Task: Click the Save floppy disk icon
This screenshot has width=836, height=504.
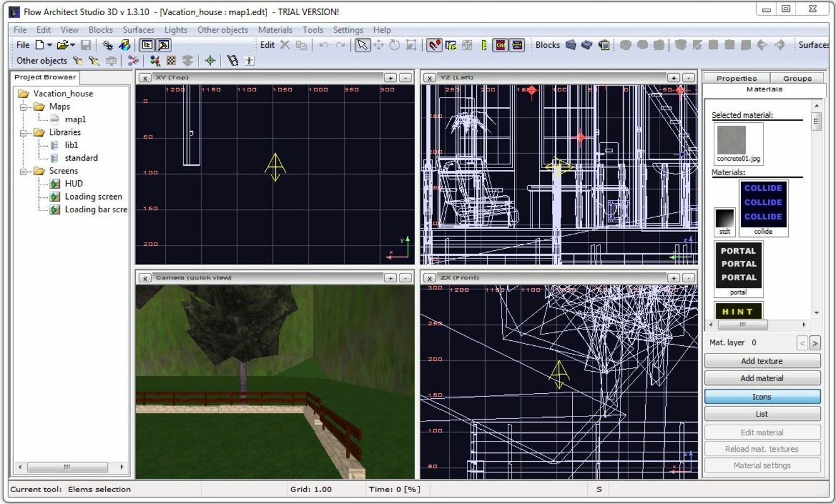Action: click(x=86, y=45)
